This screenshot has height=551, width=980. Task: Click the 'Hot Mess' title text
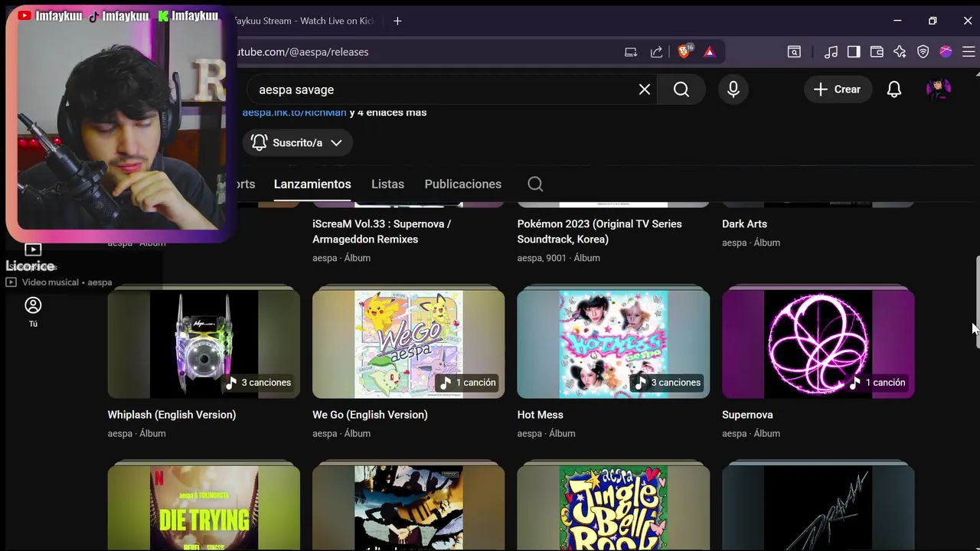click(x=540, y=415)
